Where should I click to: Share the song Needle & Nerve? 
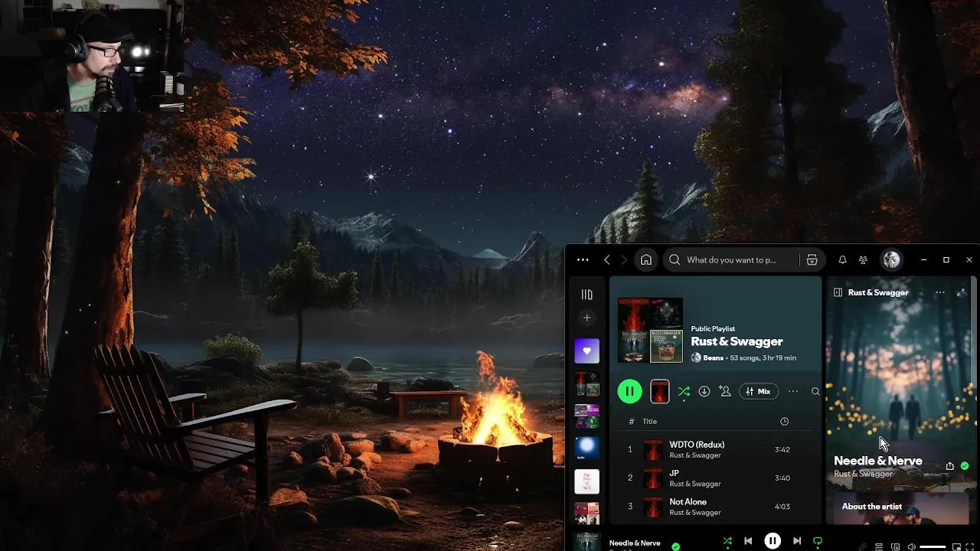(x=949, y=466)
